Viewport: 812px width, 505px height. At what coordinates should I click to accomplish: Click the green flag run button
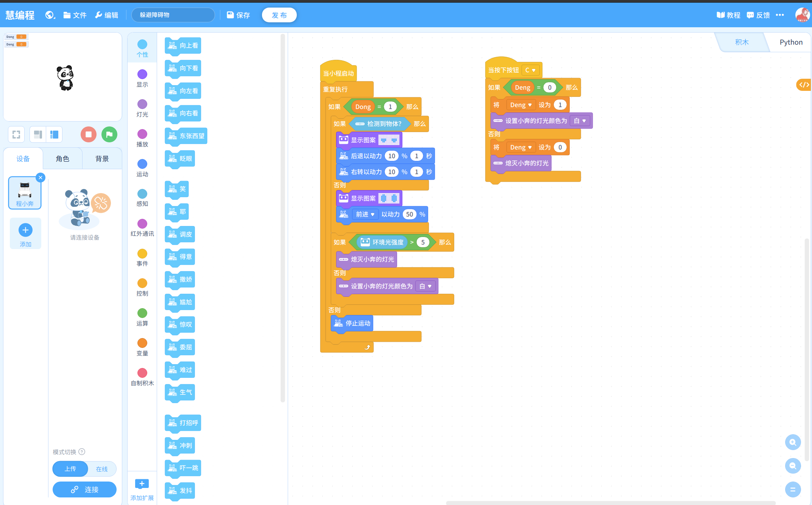[x=109, y=134]
